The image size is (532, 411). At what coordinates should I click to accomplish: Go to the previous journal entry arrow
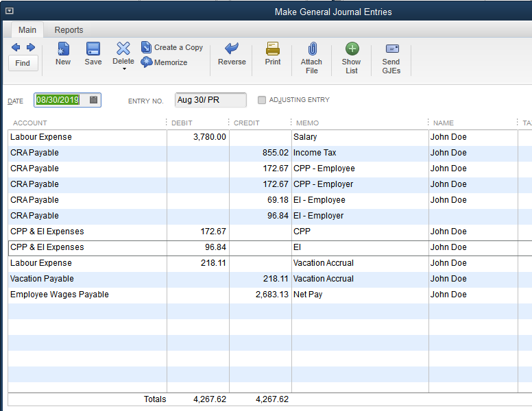tap(16, 47)
